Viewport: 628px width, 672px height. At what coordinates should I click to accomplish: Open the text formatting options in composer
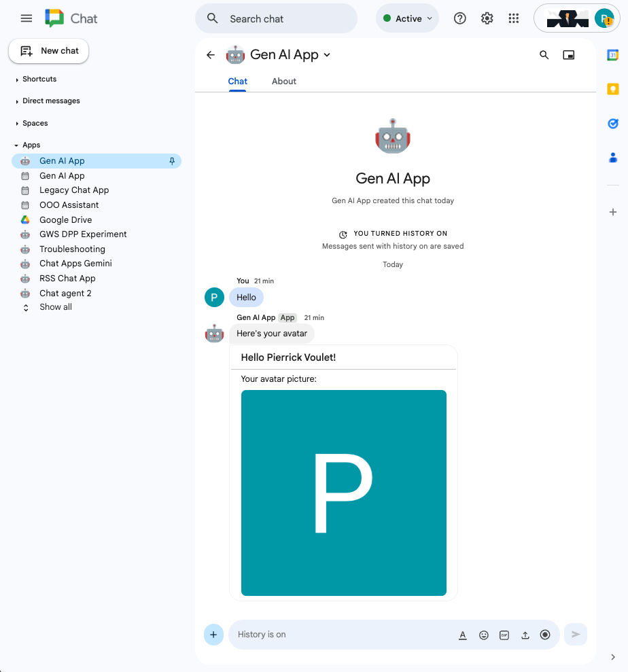click(463, 635)
